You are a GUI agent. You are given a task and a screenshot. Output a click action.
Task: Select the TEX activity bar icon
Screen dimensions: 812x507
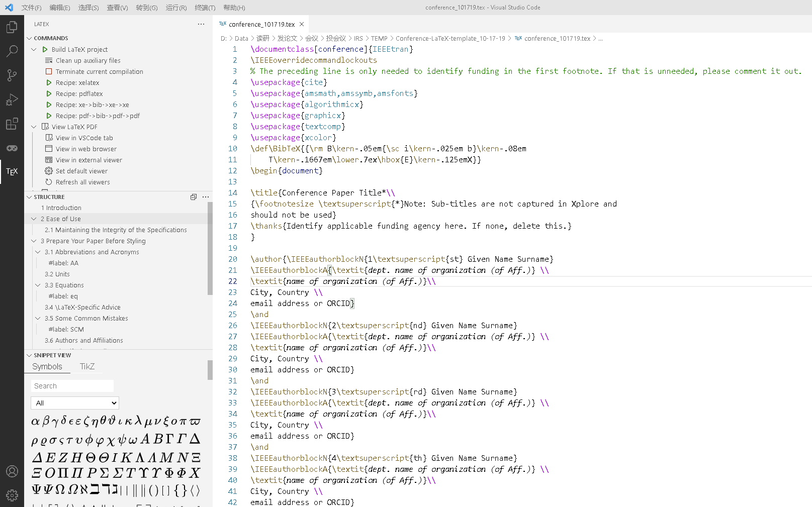(x=12, y=171)
